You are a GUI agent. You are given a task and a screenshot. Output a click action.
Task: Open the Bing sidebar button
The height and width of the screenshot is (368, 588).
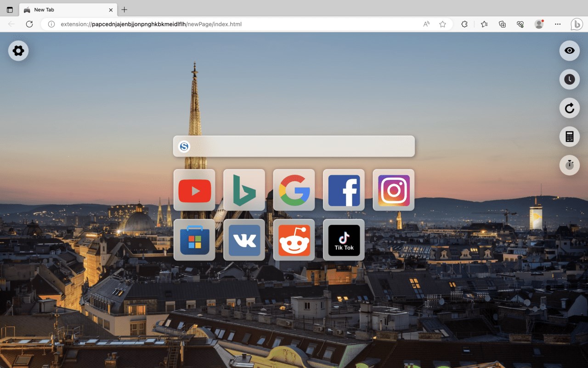coord(577,24)
